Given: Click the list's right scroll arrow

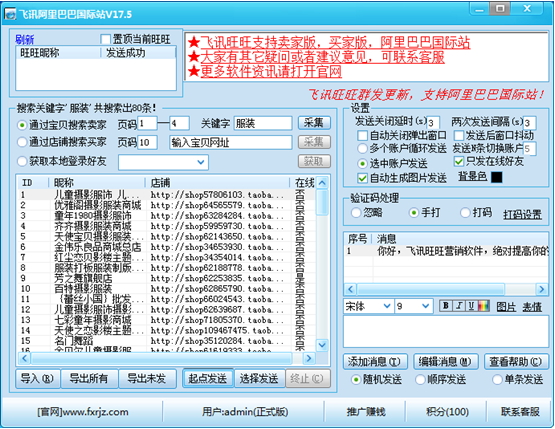Looking at the screenshot, I should click(x=309, y=358).
